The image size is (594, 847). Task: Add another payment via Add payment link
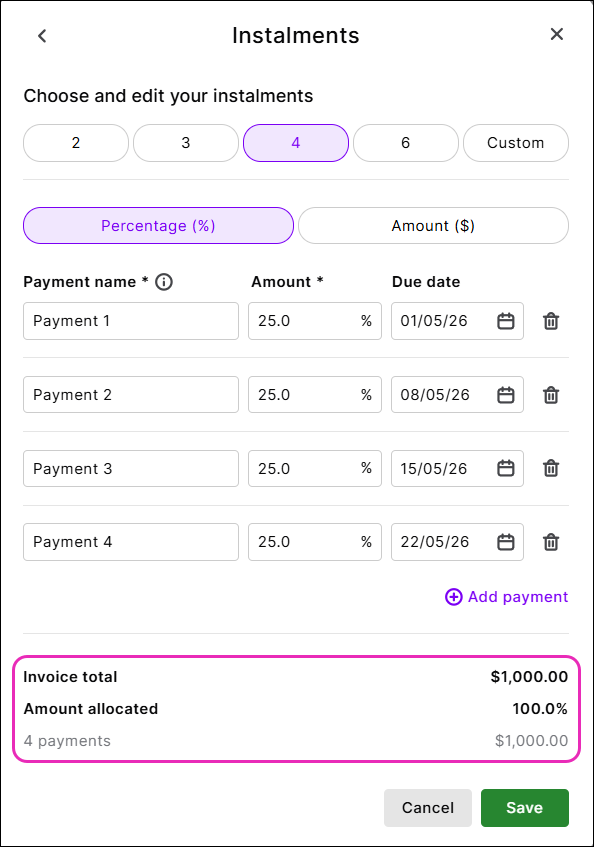click(x=507, y=597)
